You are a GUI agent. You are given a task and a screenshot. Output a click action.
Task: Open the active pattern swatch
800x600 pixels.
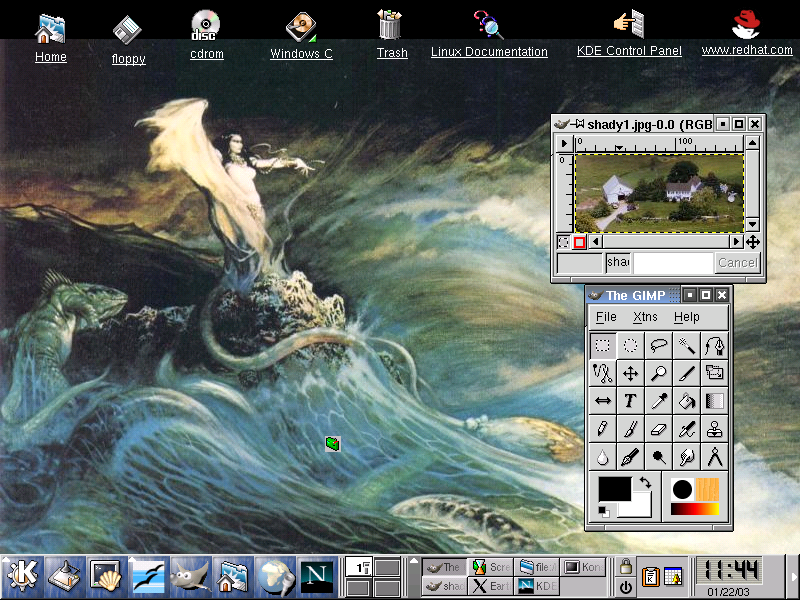[x=707, y=489]
